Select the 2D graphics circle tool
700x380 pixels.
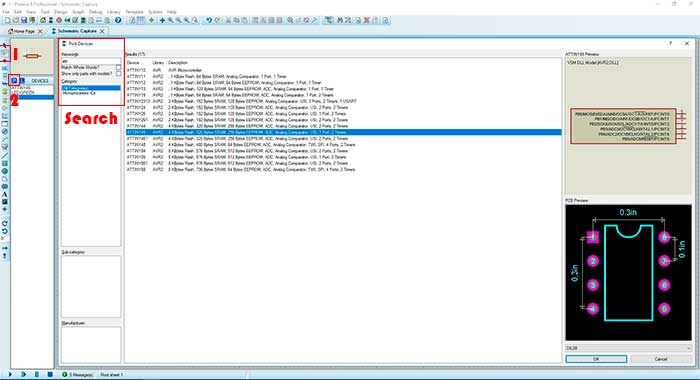click(x=4, y=171)
